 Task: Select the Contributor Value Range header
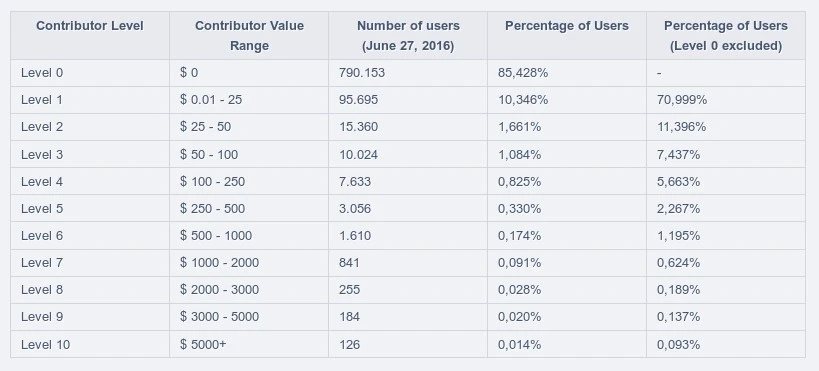[249, 36]
